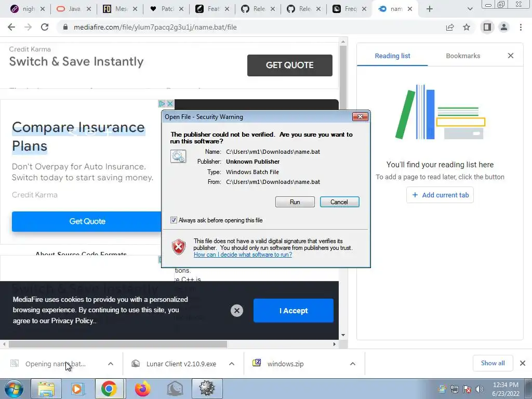Accept MediaFire cookies with I Accept
532x399 pixels.
tap(294, 311)
